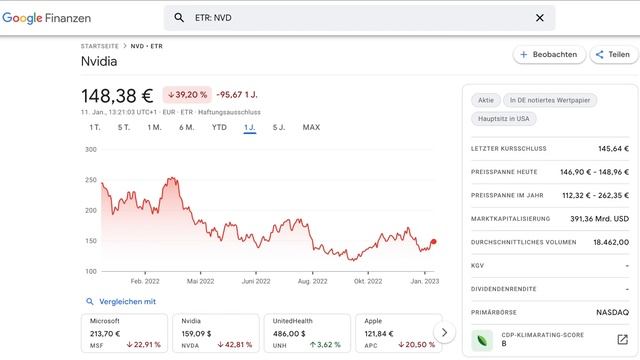Image resolution: width=640 pixels, height=360 pixels.
Task: Show more comparison cards with arrow
Action: [x=444, y=333]
